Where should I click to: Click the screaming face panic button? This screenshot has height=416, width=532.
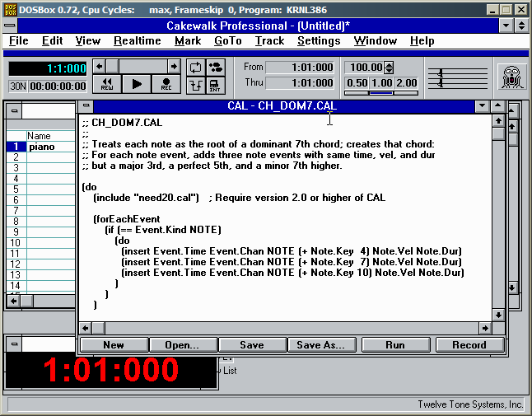pos(512,77)
